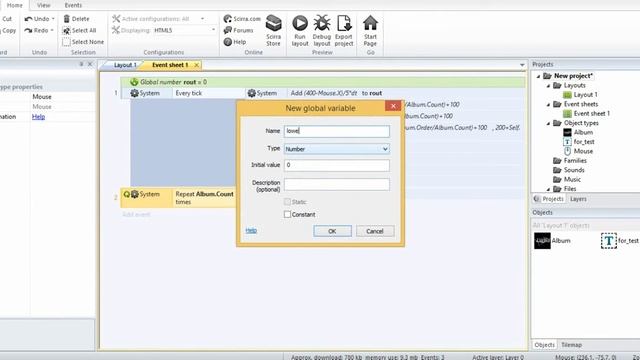
Task: Collapse the Files folder
Action: pyautogui.click(x=548, y=189)
